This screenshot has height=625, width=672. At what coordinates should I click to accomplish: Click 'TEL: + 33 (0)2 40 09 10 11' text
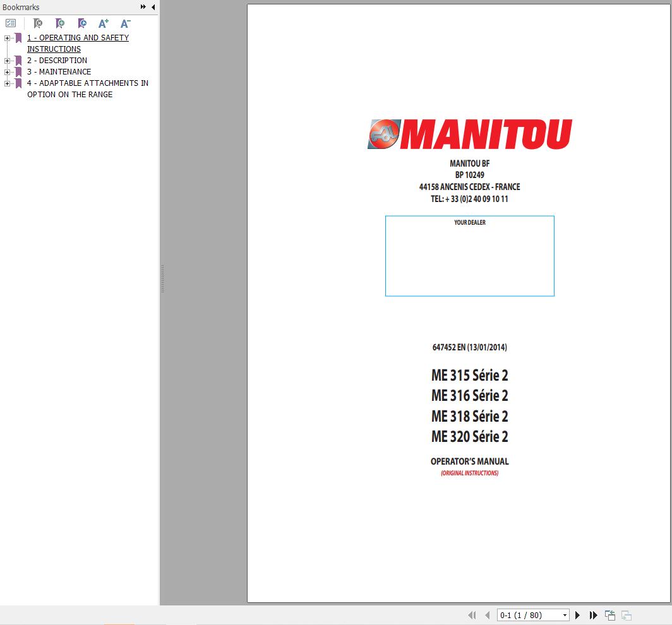tap(470, 199)
